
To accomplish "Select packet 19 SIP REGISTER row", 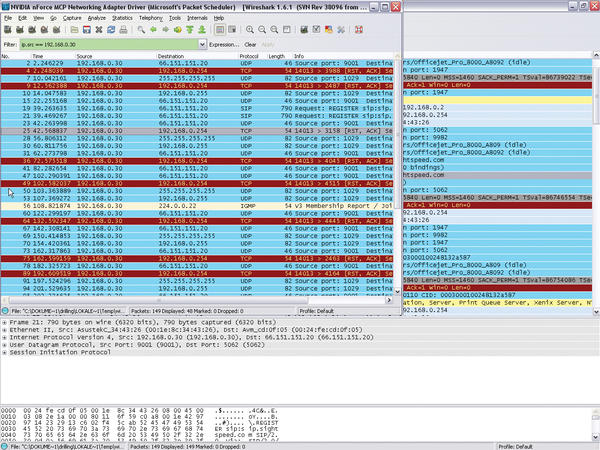I will click(x=197, y=108).
